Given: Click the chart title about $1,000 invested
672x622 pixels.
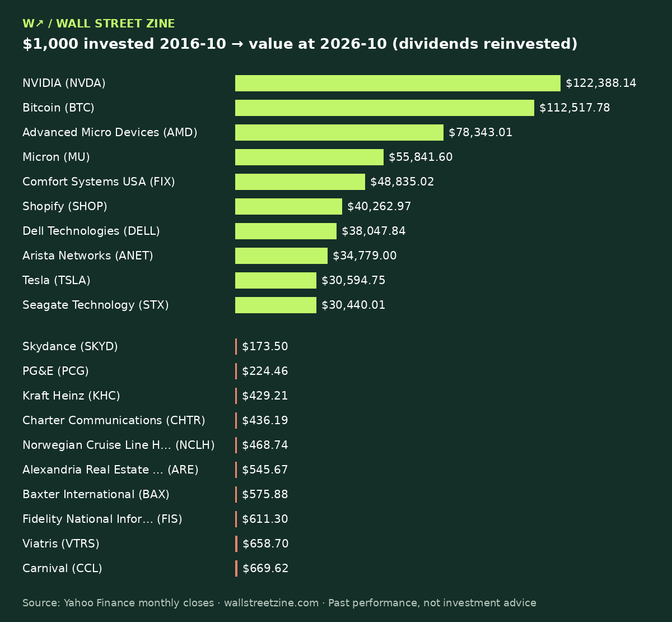Looking at the screenshot, I should coord(300,44).
